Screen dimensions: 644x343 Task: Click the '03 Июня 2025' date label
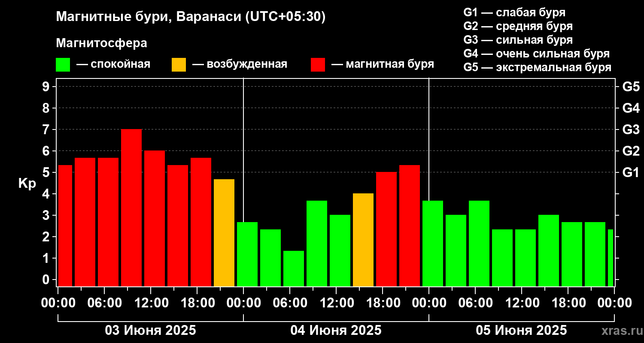pos(151,331)
